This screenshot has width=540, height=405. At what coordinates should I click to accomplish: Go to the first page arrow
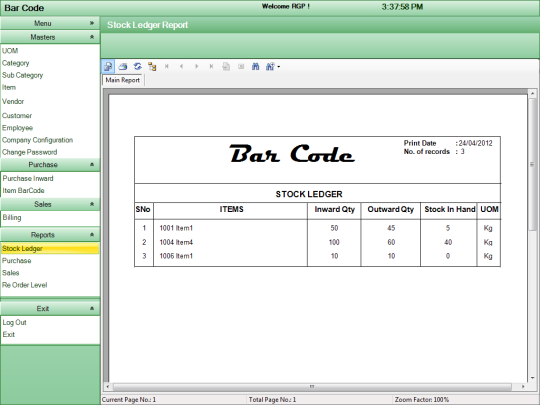tap(167, 66)
